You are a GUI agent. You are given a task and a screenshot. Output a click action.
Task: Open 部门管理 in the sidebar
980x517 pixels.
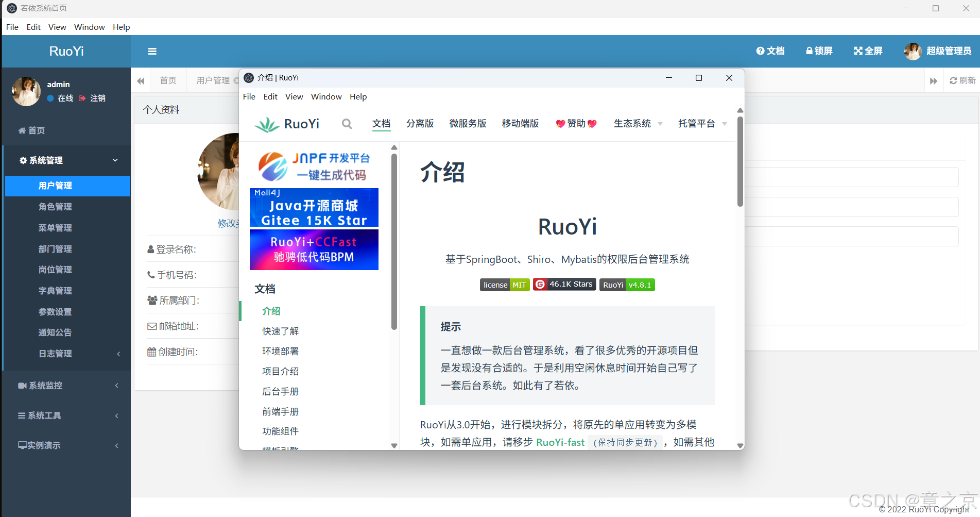tap(55, 249)
